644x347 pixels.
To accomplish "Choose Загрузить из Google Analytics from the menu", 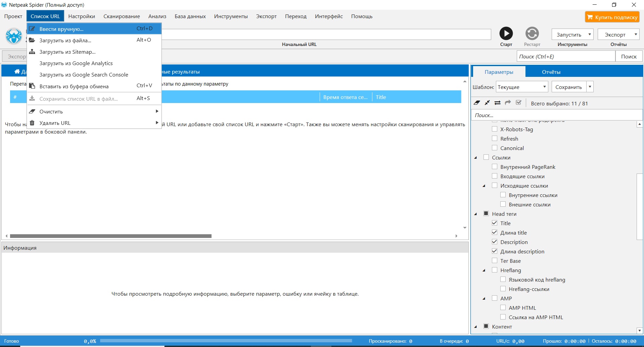I will pos(94,63).
